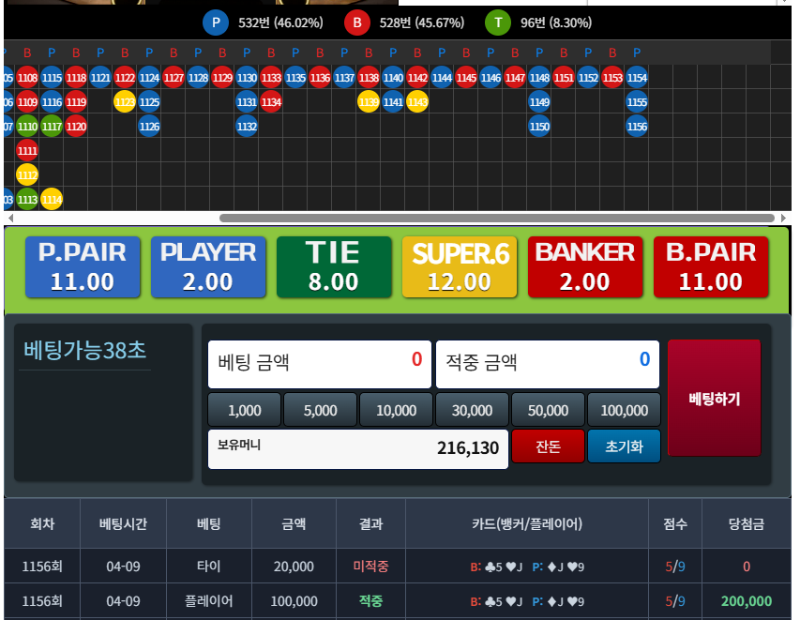Viewport: 800px width, 620px height.
Task: Choose the PLAYER 2.00 bet option
Action: point(209,267)
